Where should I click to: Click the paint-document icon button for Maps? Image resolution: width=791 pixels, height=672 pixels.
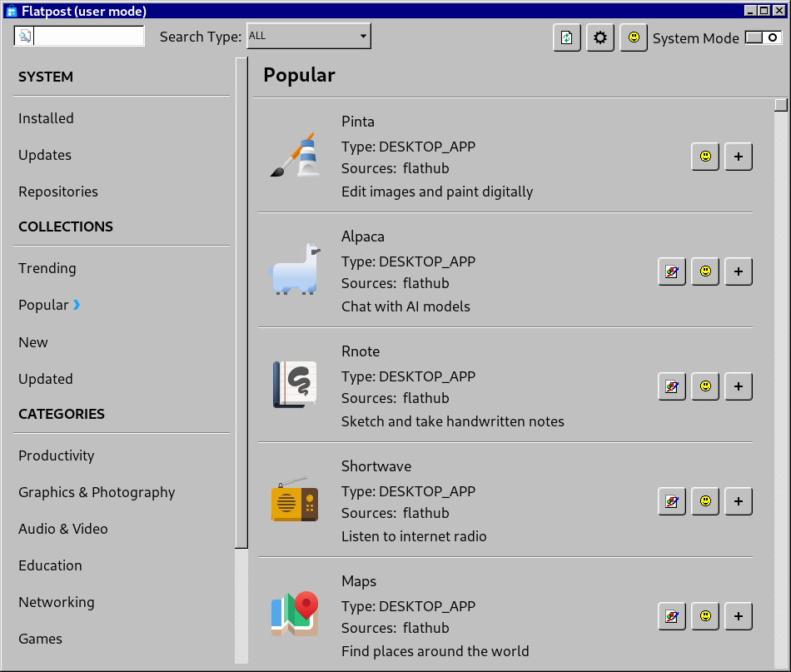(x=672, y=616)
